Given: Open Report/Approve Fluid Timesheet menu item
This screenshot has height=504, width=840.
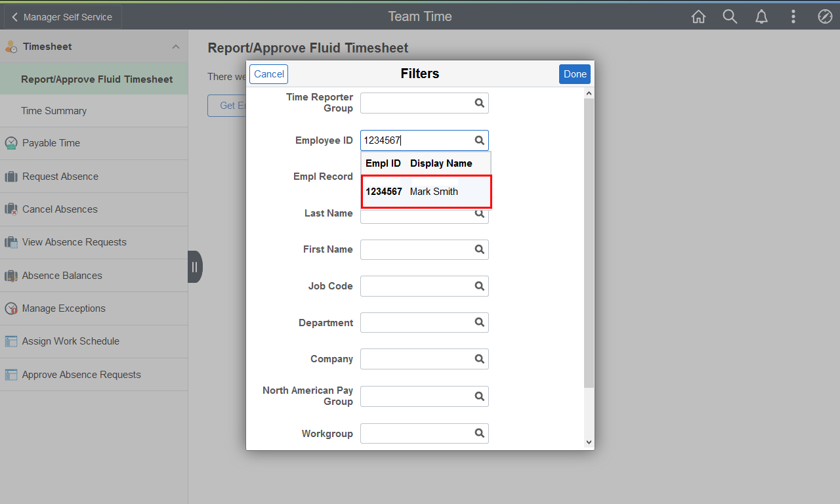Looking at the screenshot, I should [94, 79].
